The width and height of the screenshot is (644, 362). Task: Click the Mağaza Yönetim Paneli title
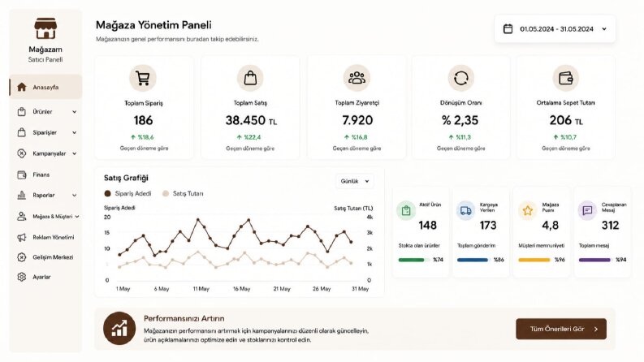153,25
